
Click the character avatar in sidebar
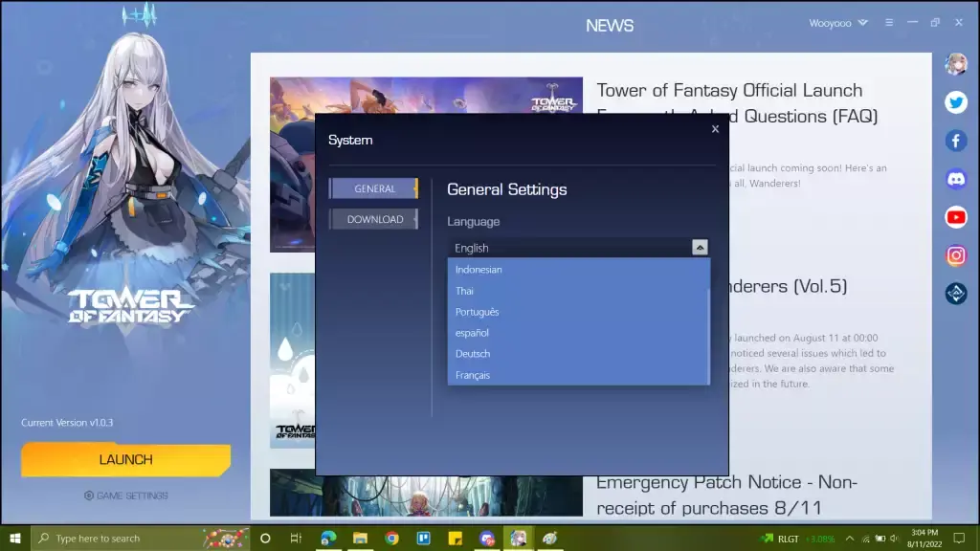click(956, 64)
